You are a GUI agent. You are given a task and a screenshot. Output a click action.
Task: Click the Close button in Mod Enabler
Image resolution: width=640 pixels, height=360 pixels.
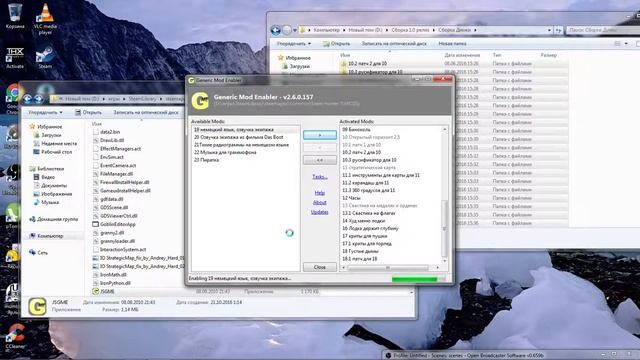320,267
